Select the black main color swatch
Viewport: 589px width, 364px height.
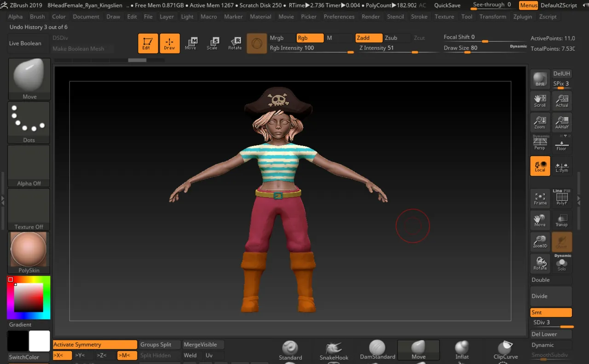pyautogui.click(x=17, y=341)
